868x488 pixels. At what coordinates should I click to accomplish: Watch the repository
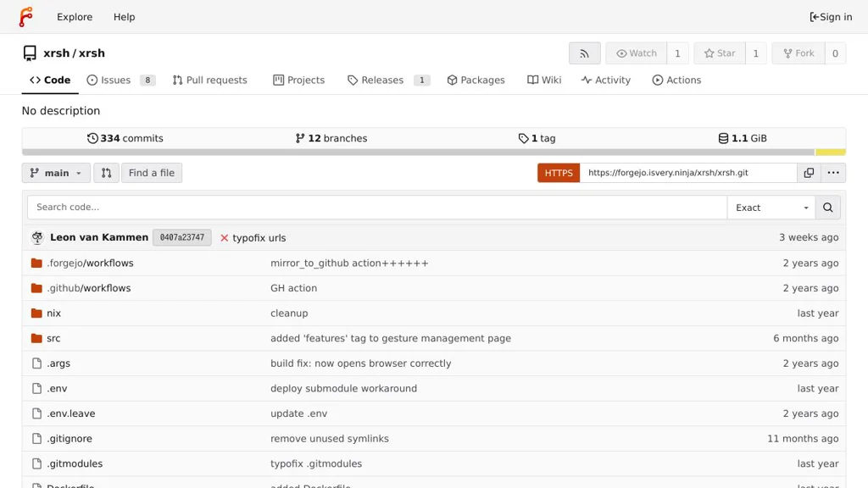(x=636, y=53)
